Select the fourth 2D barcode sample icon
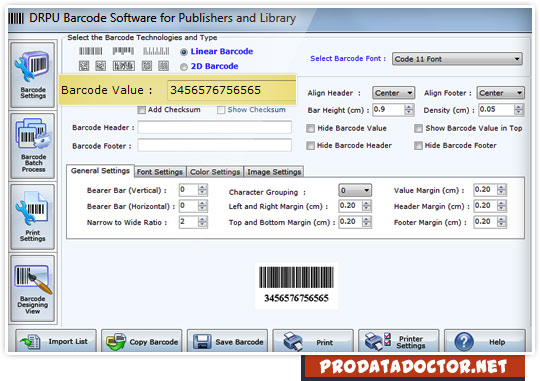 [147, 65]
